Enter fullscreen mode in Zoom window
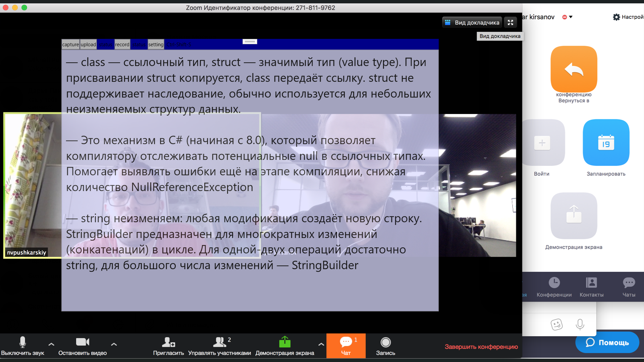Screen dimensions: 644x362 (511, 22)
